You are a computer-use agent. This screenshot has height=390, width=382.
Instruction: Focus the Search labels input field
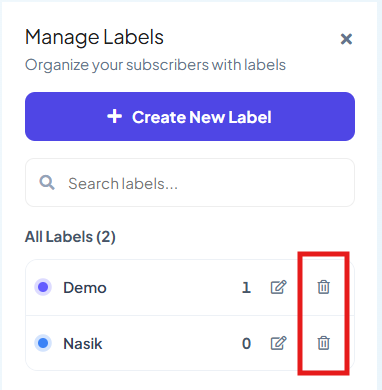190,183
